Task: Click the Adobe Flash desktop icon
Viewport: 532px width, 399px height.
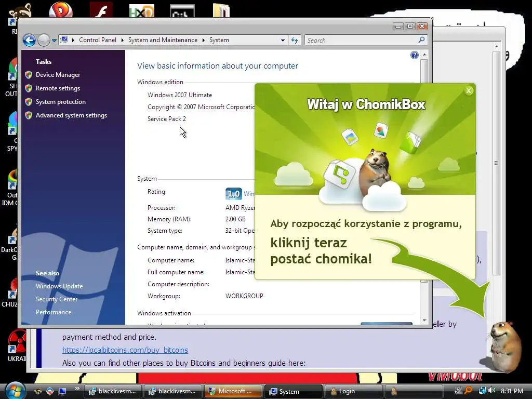Action: coord(101,9)
